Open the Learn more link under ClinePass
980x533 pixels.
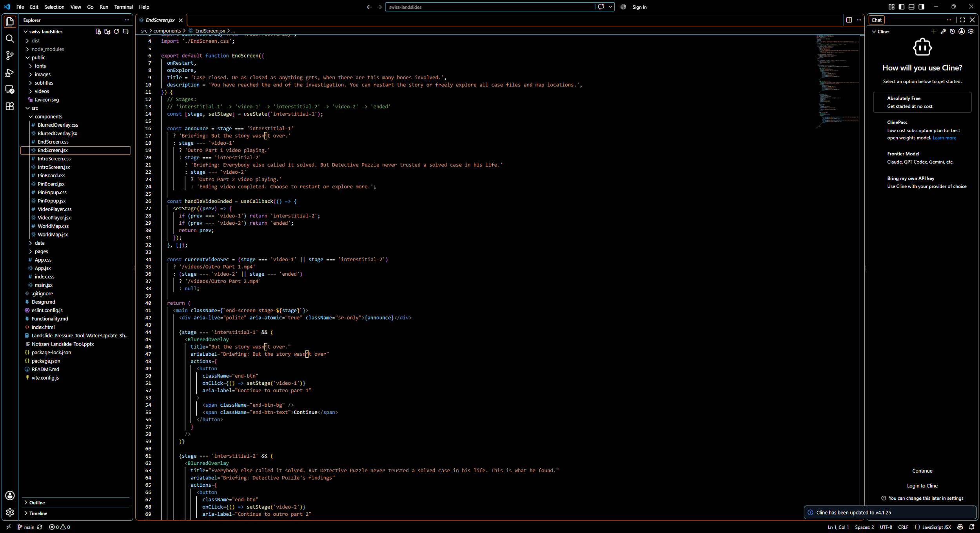tap(944, 138)
